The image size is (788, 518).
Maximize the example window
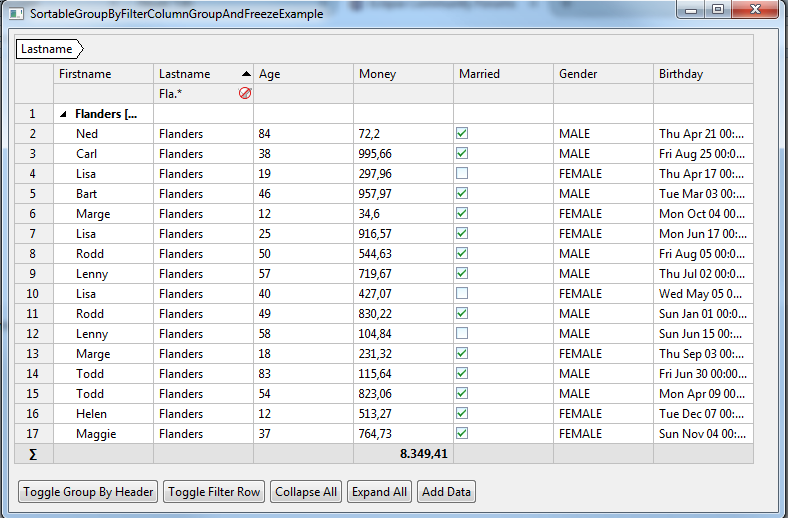point(718,10)
